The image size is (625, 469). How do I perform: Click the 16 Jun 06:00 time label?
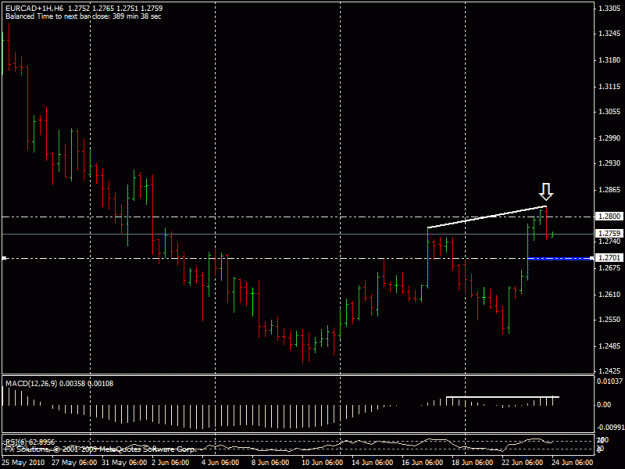pyautogui.click(x=422, y=462)
